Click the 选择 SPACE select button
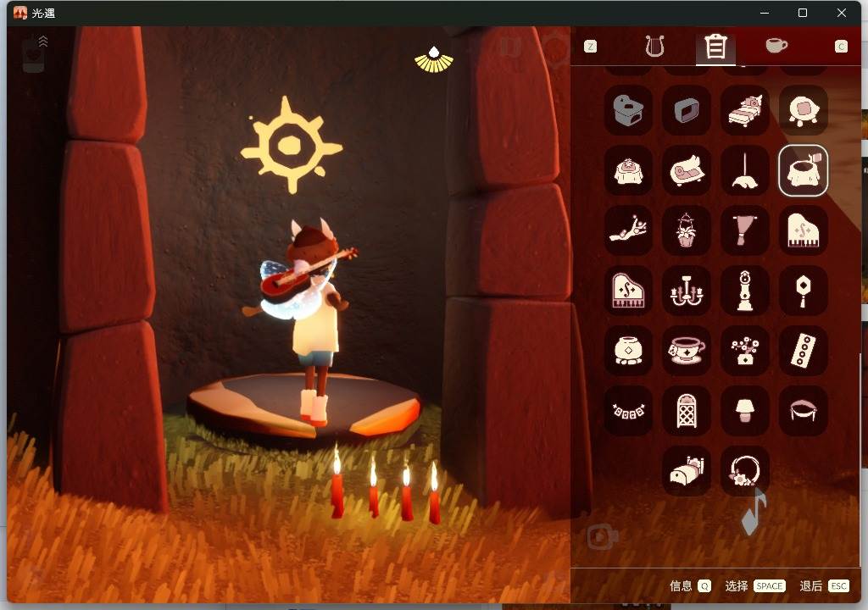The width and height of the screenshot is (868, 610). (755, 585)
